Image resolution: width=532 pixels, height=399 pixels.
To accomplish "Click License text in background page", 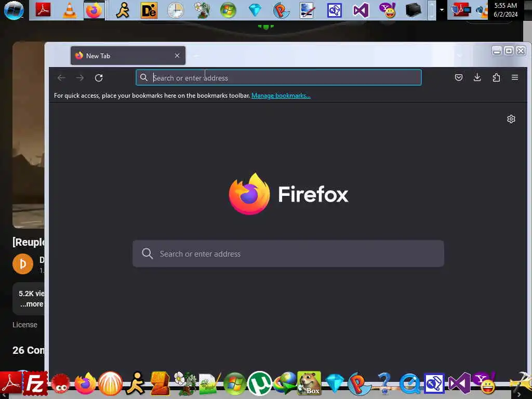I will pyautogui.click(x=25, y=325).
